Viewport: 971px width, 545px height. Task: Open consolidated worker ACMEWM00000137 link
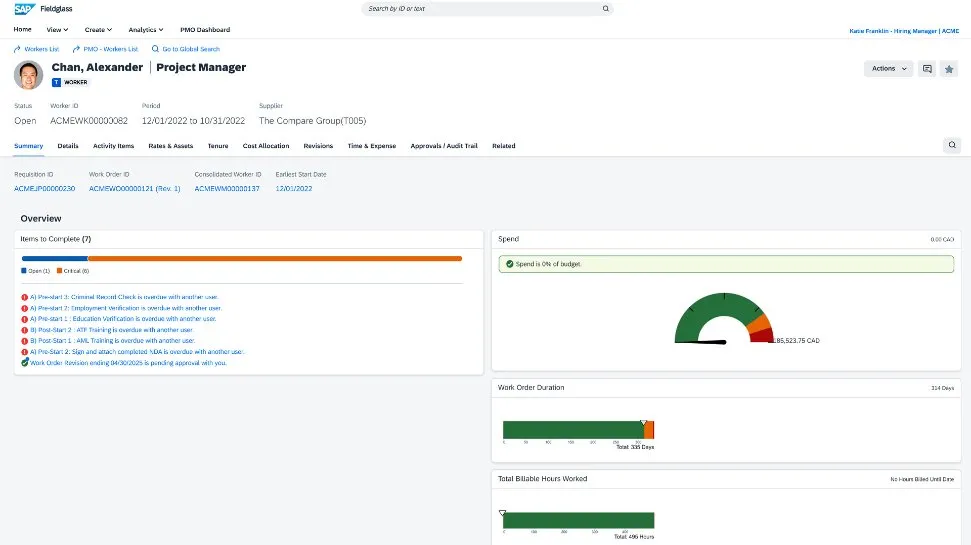pos(227,189)
